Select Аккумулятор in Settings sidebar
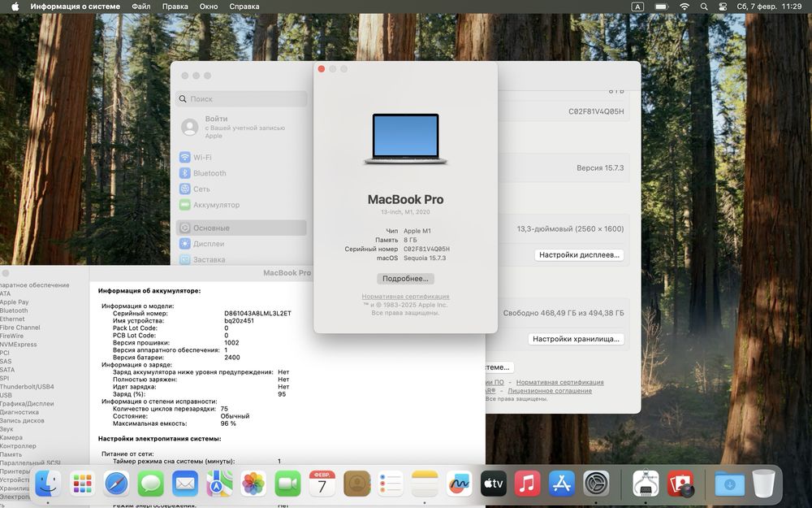Image resolution: width=812 pixels, height=508 pixels. click(x=241, y=205)
